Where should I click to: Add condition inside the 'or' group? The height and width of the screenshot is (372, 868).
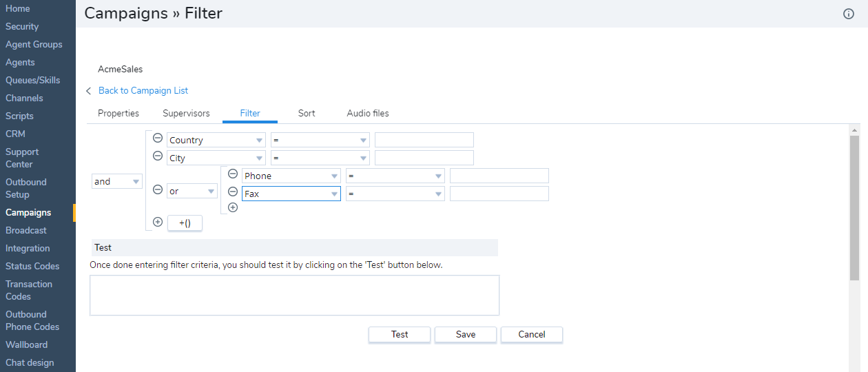[x=233, y=207]
